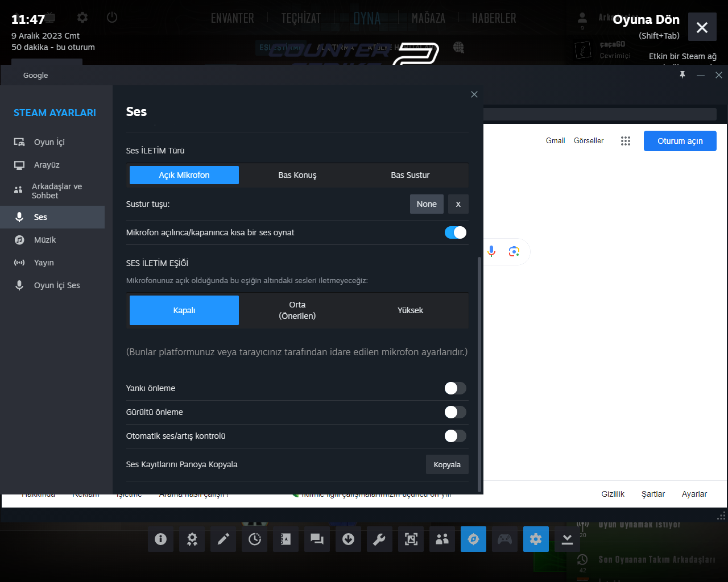Open screenshots icon in overlay toolbar
Image resolution: width=728 pixels, height=582 pixels.
click(411, 539)
